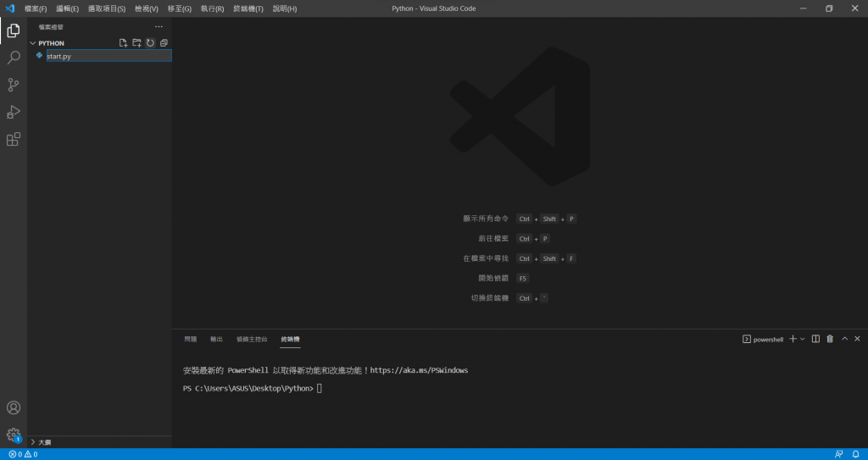
Task: Collapse the PYTHON folder section
Action: click(x=33, y=43)
